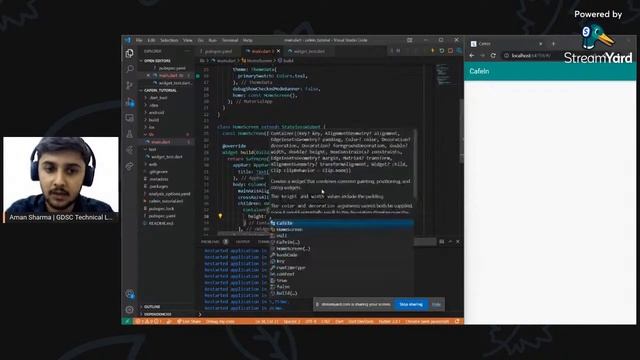Select the hashCode autocomplete suggestion
The height and width of the screenshot is (360, 640).
(x=342, y=255)
